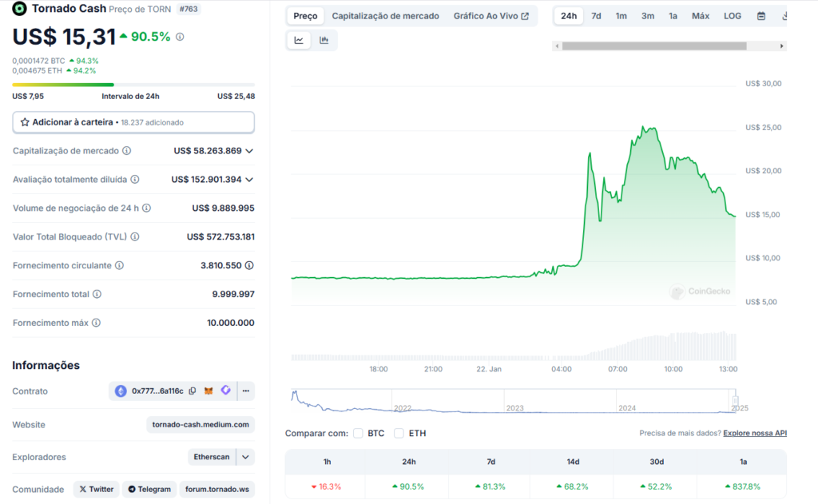Show info for Fornecimento total
Viewport: 818px width, 504px height.
coord(97,294)
